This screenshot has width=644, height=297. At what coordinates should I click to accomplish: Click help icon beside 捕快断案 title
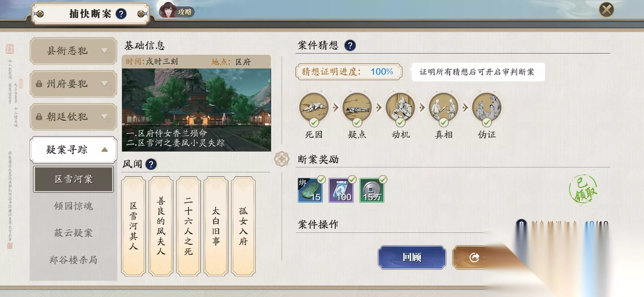point(121,13)
